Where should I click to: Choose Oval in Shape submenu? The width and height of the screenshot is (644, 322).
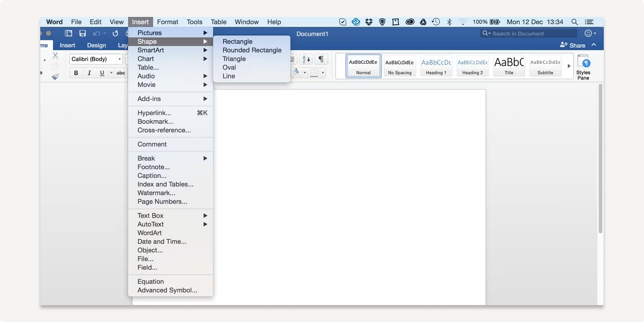252,67
